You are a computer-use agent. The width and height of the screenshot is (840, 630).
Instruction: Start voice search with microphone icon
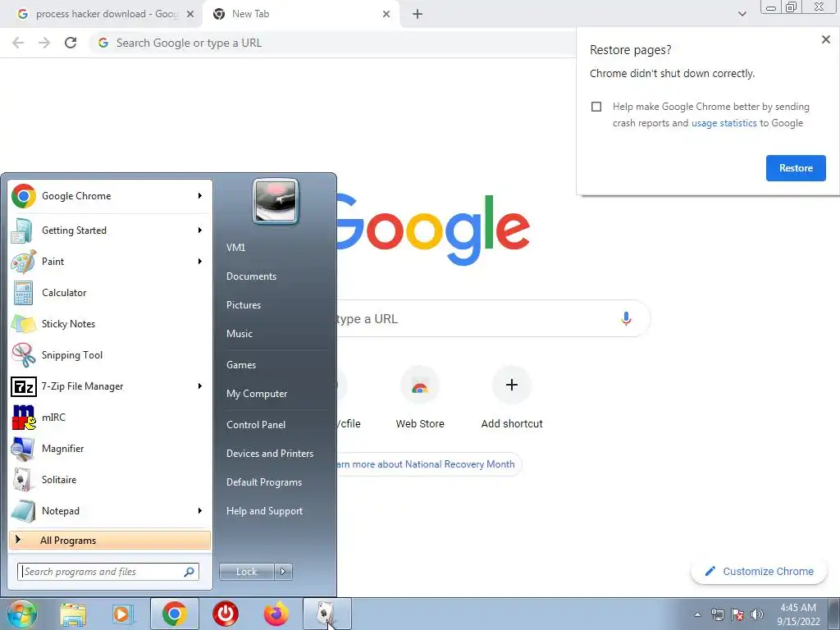click(626, 319)
